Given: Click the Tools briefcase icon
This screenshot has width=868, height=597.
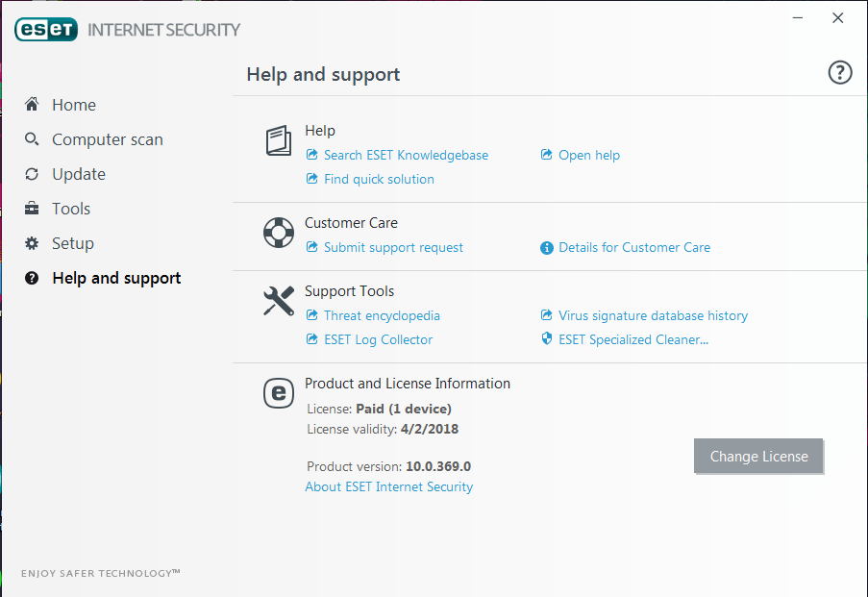Looking at the screenshot, I should click(32, 209).
